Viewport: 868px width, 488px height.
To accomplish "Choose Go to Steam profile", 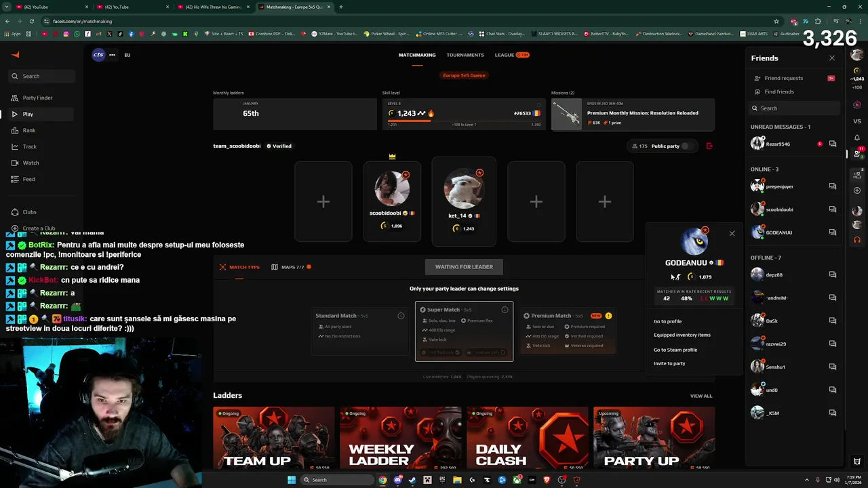I will click(675, 350).
